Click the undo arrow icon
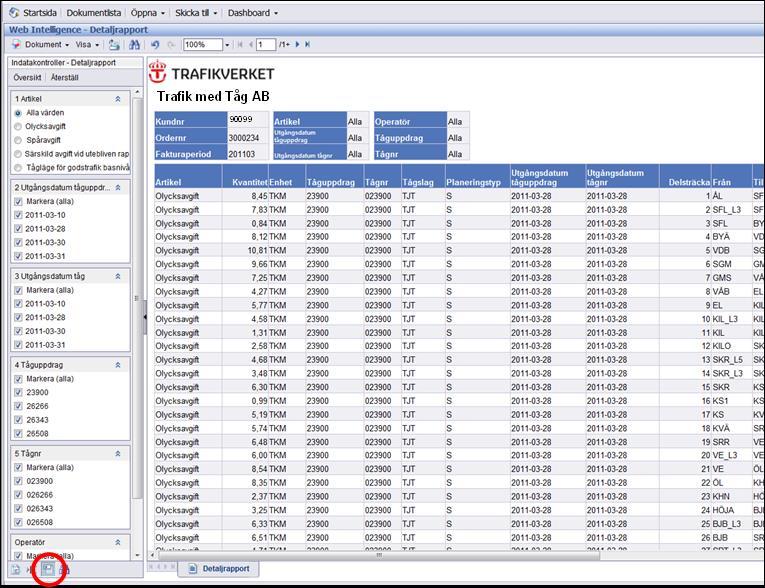Viewport: 765px width, 588px height. pos(155,45)
